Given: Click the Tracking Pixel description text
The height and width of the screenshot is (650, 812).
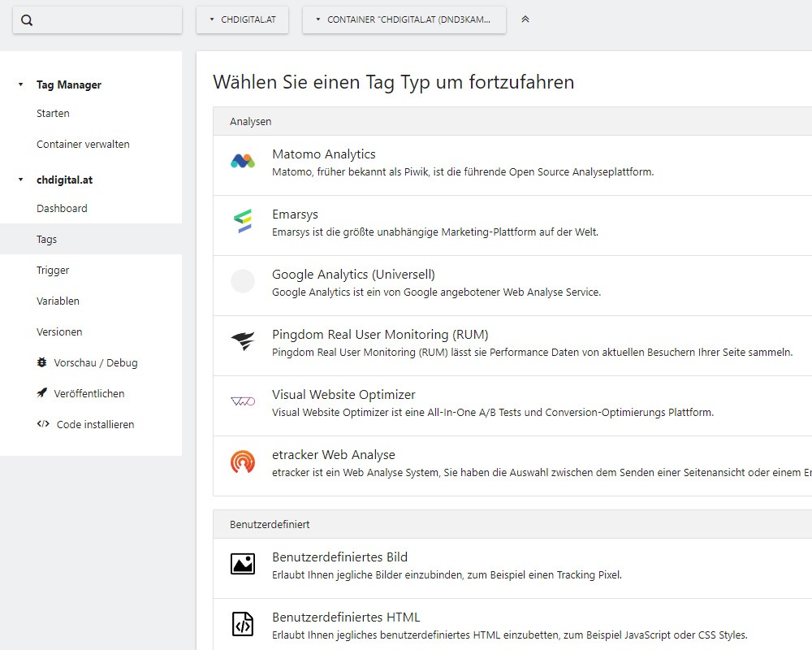Looking at the screenshot, I should click(x=447, y=574).
